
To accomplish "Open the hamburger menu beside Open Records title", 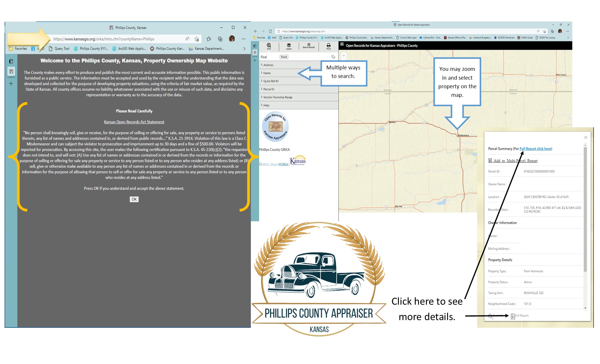I will [x=342, y=44].
